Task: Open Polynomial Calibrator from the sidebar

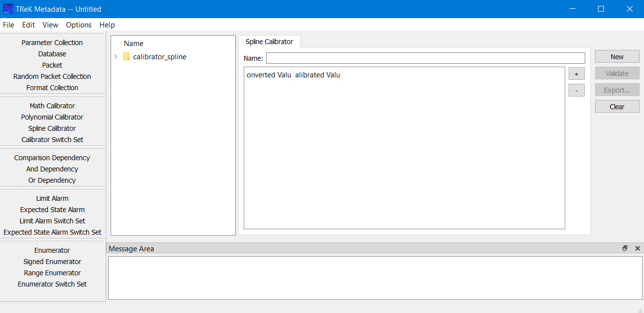Action: 52,117
